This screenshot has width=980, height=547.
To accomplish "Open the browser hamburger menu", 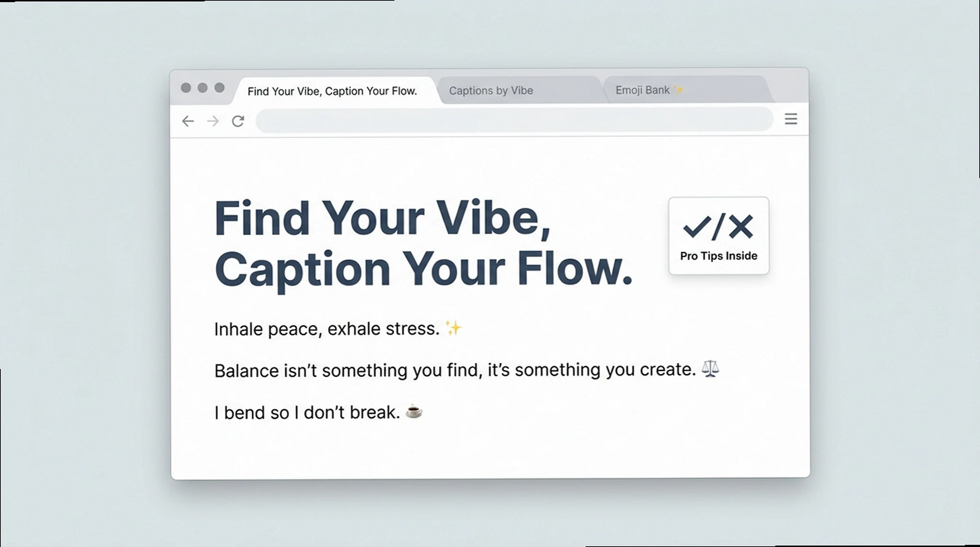I will (791, 119).
